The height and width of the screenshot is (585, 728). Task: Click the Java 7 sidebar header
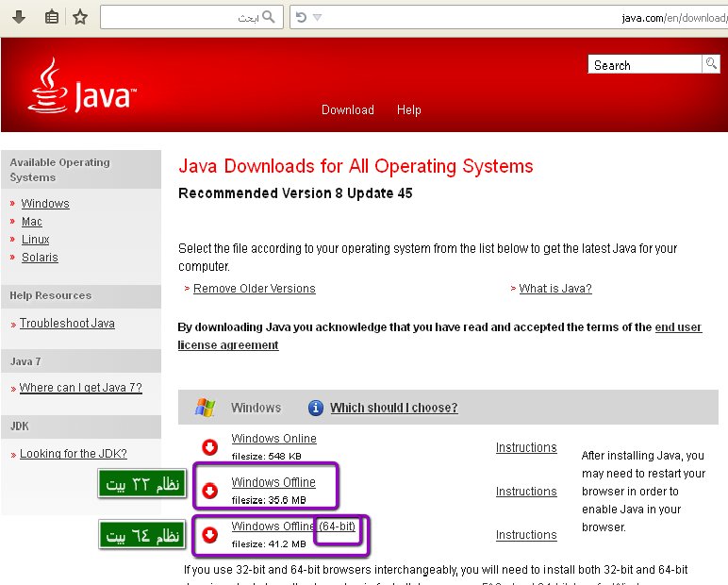(x=81, y=361)
